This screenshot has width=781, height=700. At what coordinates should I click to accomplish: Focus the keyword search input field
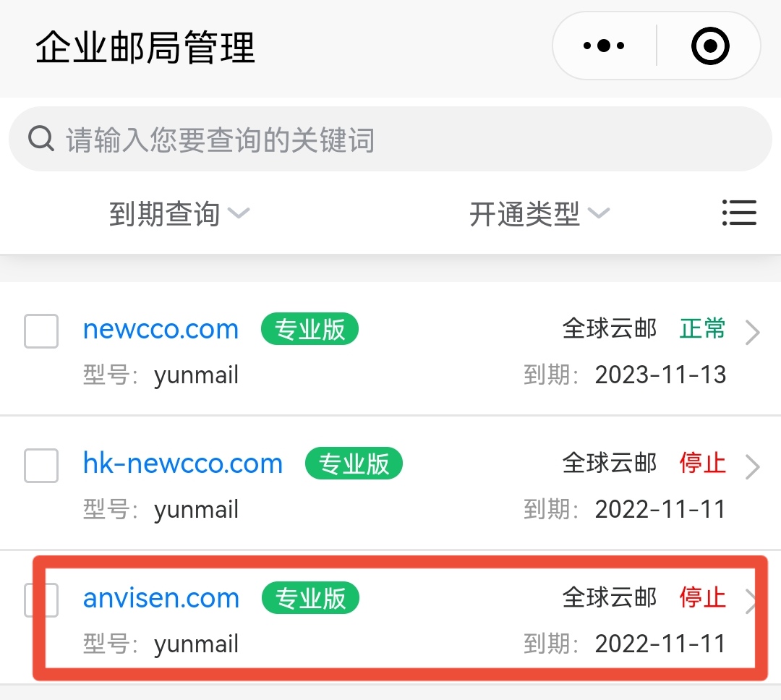coord(390,139)
